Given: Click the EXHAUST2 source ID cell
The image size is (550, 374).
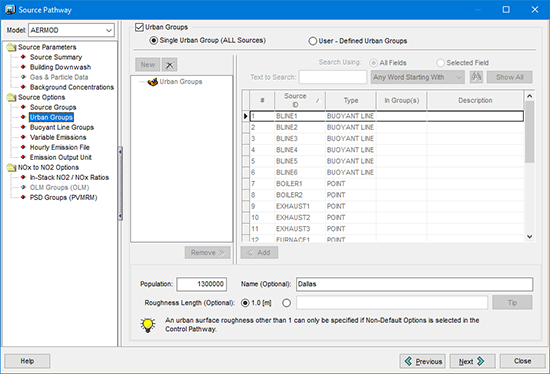Looking at the screenshot, I should tap(300, 218).
